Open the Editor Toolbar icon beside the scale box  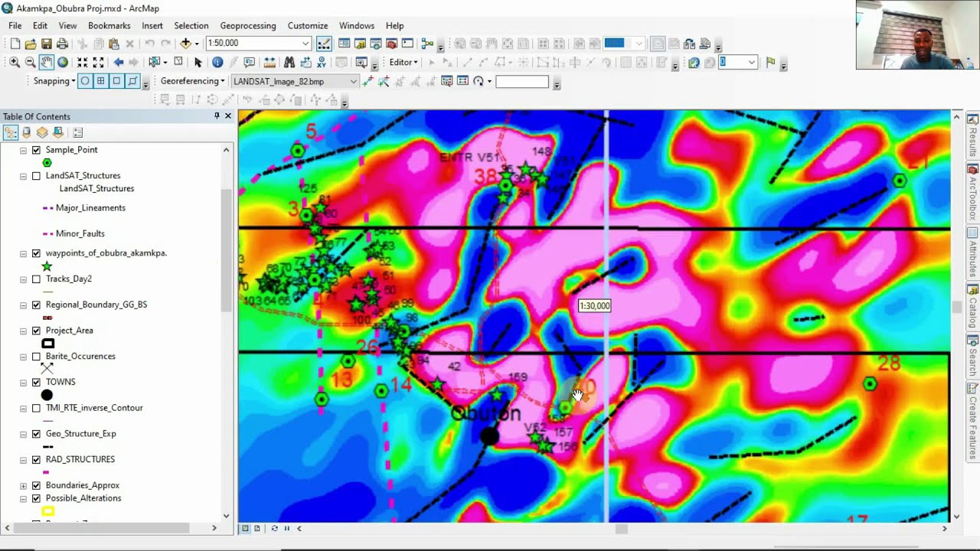[x=324, y=44]
